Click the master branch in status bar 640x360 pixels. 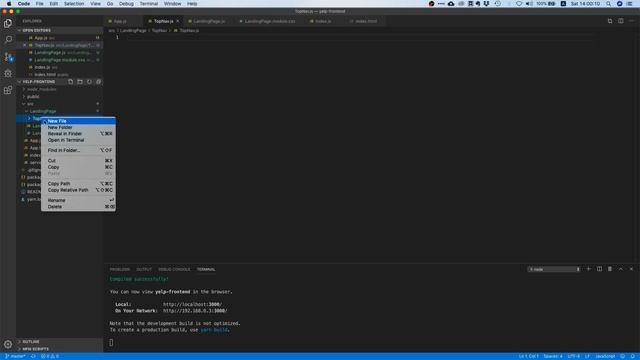coord(15,356)
